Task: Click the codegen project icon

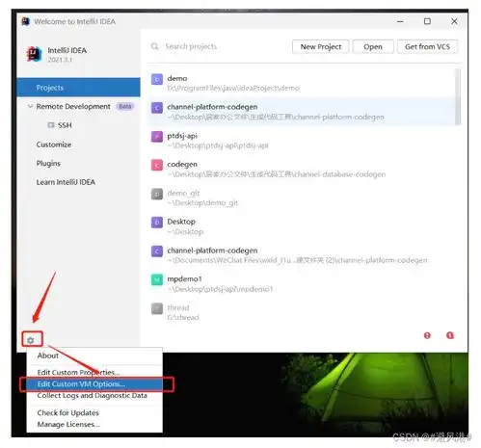Action: click(x=157, y=165)
